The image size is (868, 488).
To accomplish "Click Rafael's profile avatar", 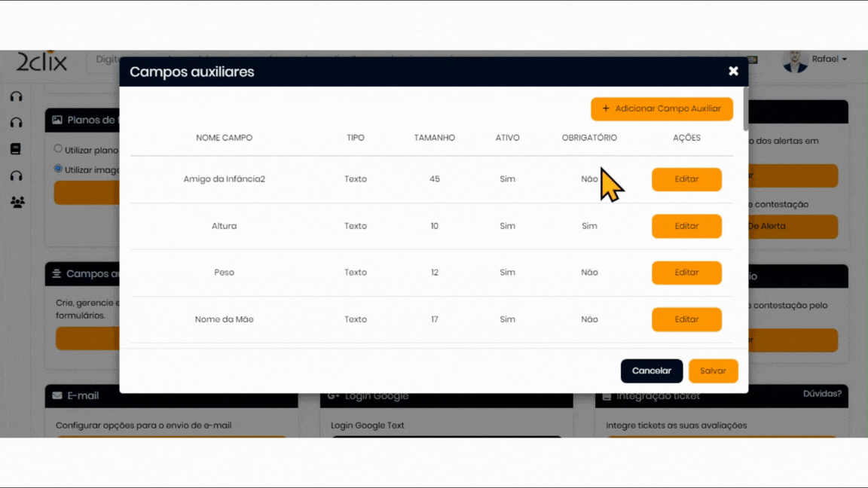I will point(794,61).
